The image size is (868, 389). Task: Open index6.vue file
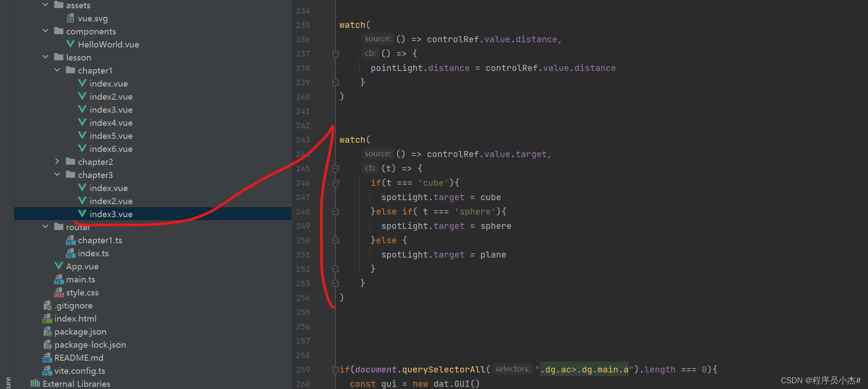[x=111, y=149]
